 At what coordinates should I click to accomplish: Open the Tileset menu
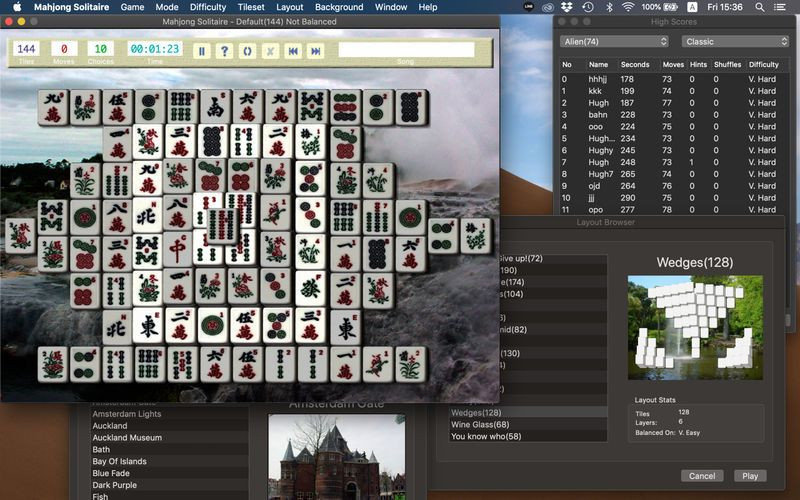(251, 7)
